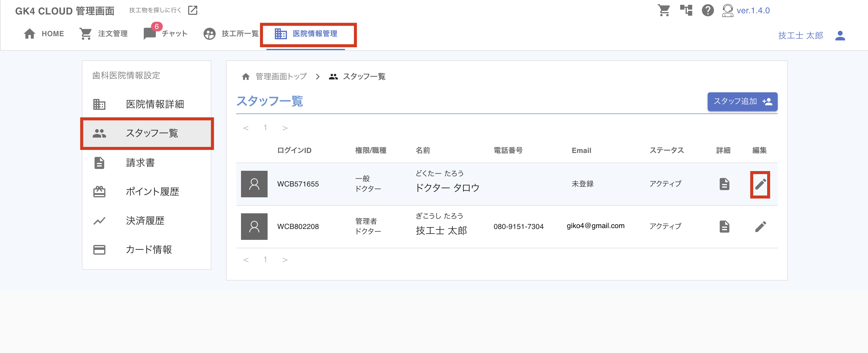
Task: Open the help question mark icon
Action: click(707, 11)
